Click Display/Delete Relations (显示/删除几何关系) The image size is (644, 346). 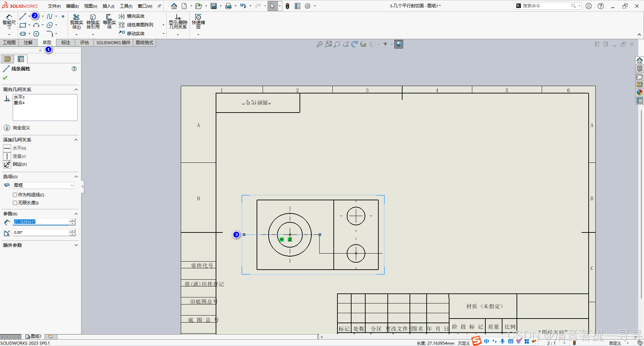click(x=178, y=22)
